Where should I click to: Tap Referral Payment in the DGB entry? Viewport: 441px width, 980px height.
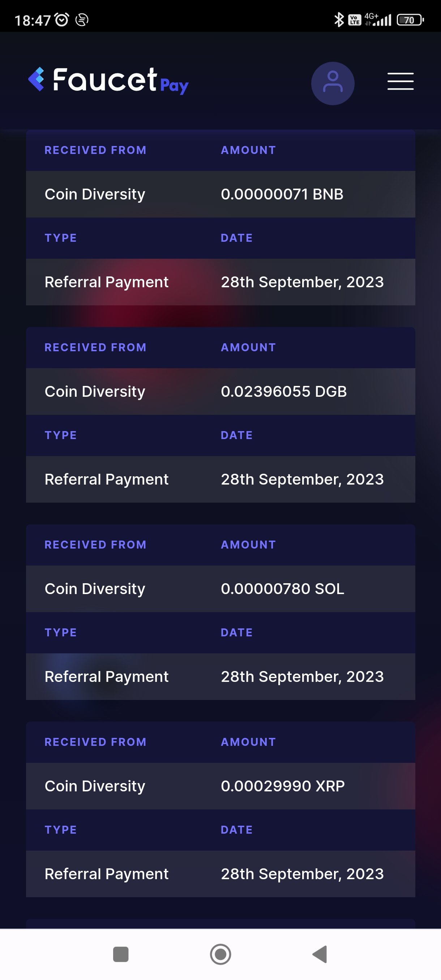107,480
